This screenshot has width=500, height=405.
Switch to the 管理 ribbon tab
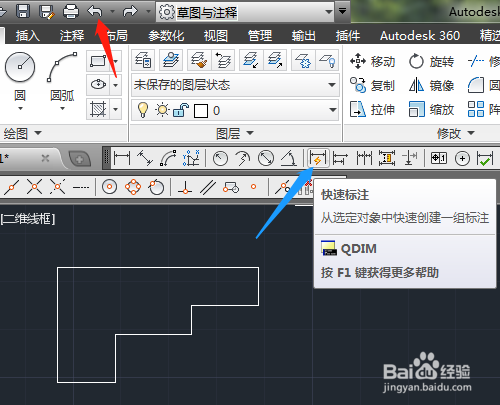coord(260,35)
